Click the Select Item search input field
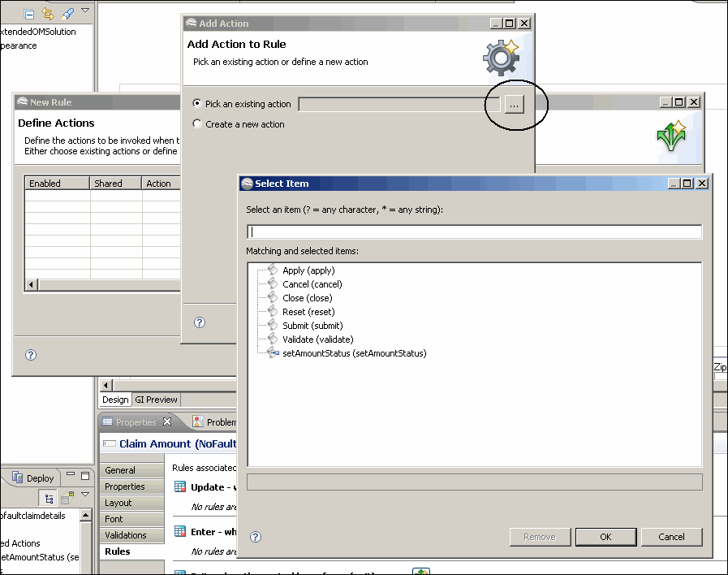Viewport: 728px width, 575px height. tap(475, 231)
